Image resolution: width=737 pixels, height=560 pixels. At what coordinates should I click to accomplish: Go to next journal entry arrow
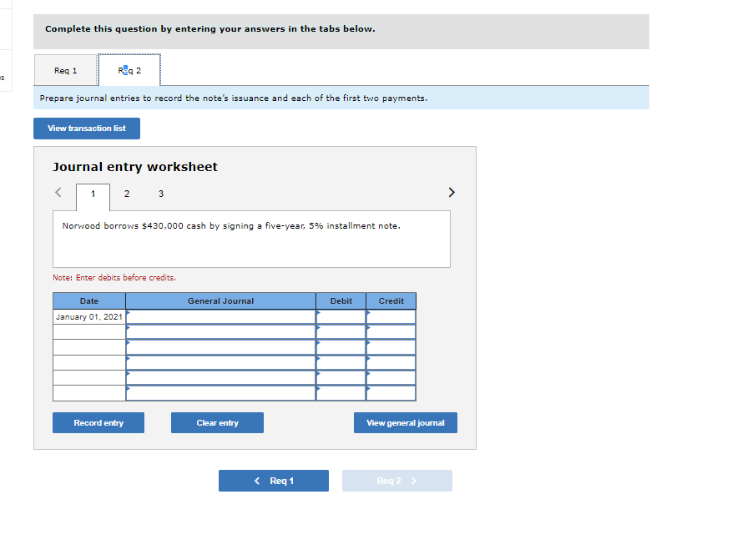452,192
